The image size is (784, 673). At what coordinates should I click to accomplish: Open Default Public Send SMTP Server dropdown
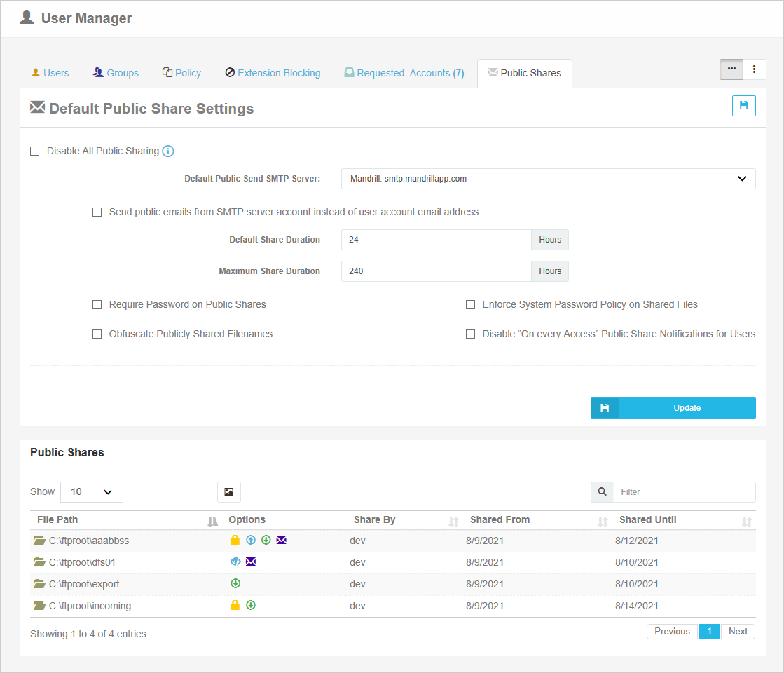tap(548, 179)
